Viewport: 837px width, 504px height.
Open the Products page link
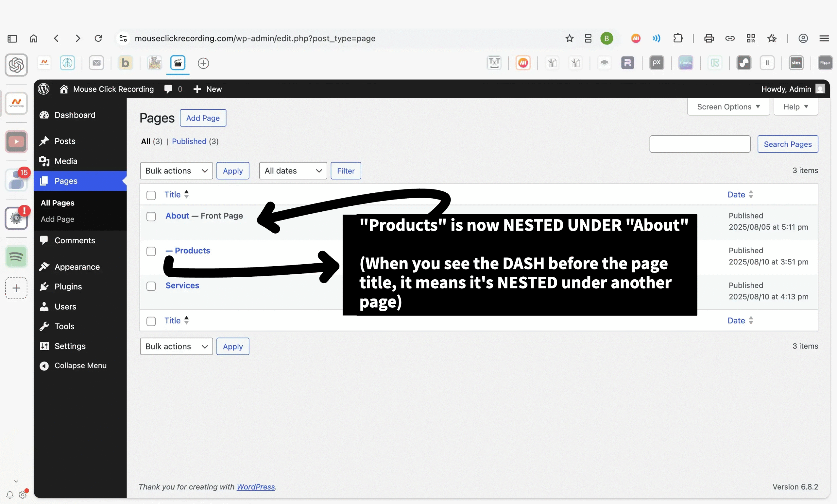click(x=192, y=251)
